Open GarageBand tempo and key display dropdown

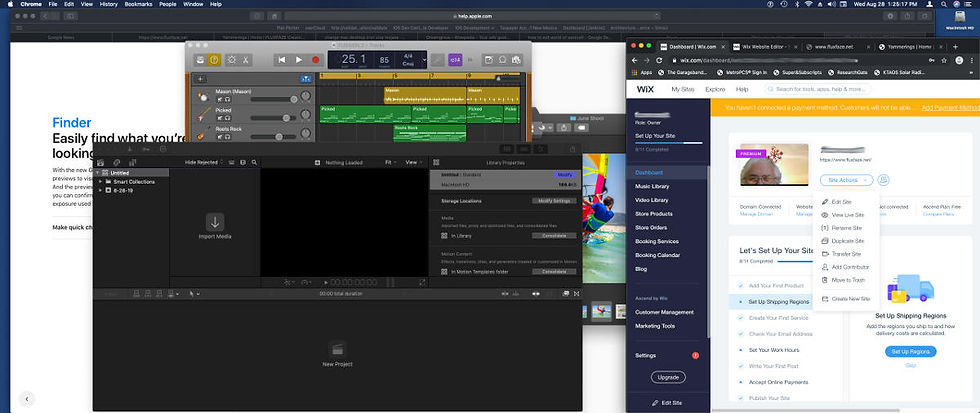424,60
